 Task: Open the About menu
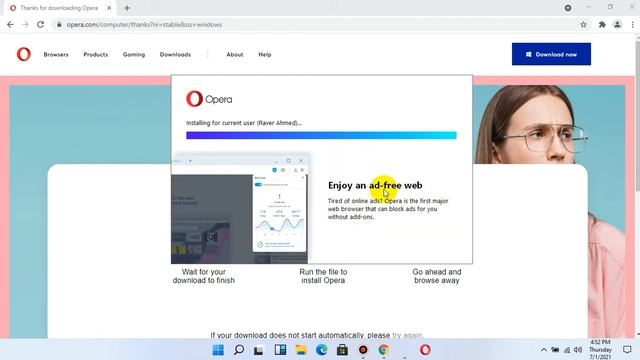(x=235, y=54)
